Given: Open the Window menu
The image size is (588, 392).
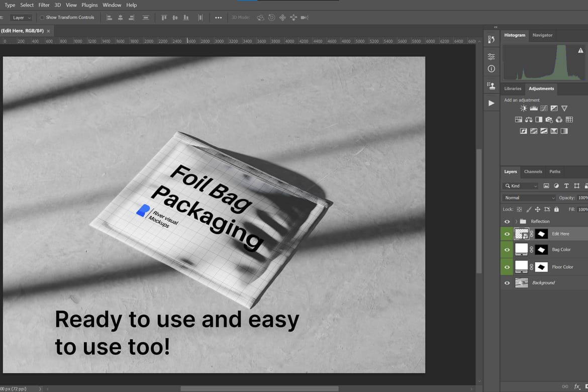Looking at the screenshot, I should pyautogui.click(x=112, y=5).
